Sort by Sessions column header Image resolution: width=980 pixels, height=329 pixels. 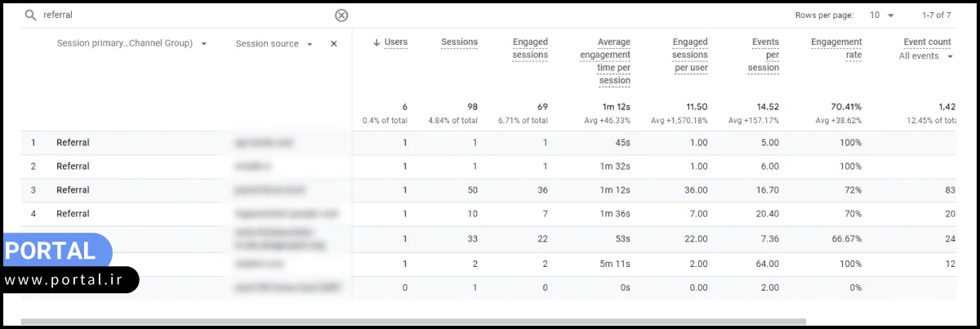pyautogui.click(x=459, y=42)
